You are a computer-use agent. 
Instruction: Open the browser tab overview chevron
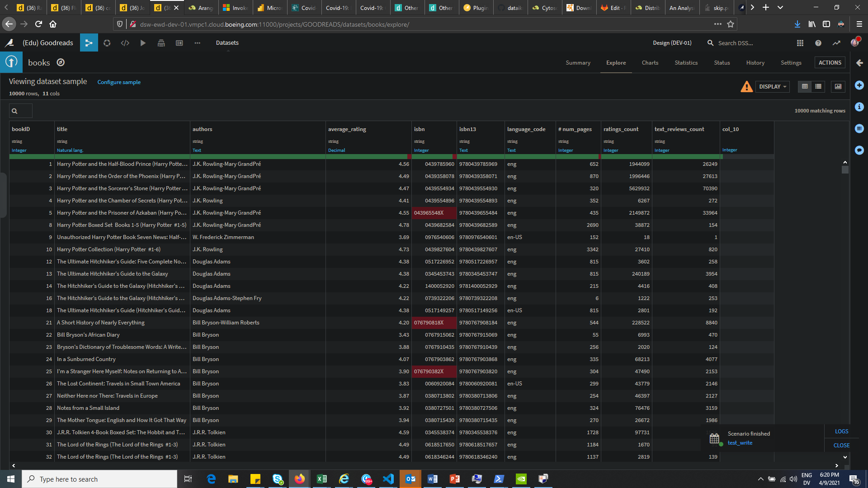[x=780, y=7]
